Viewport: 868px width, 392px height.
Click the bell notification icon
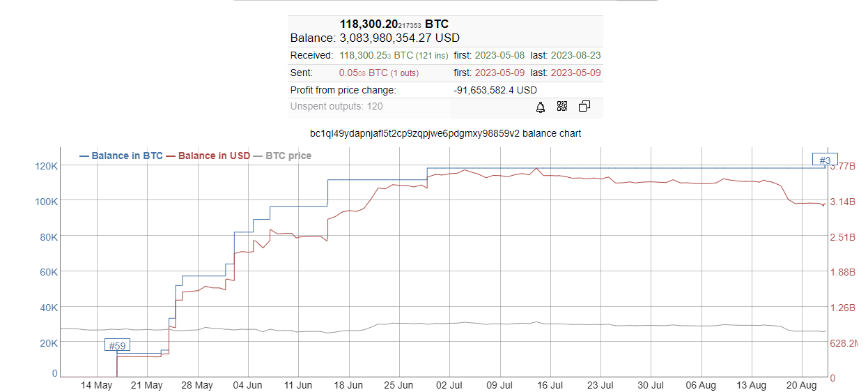pos(540,107)
